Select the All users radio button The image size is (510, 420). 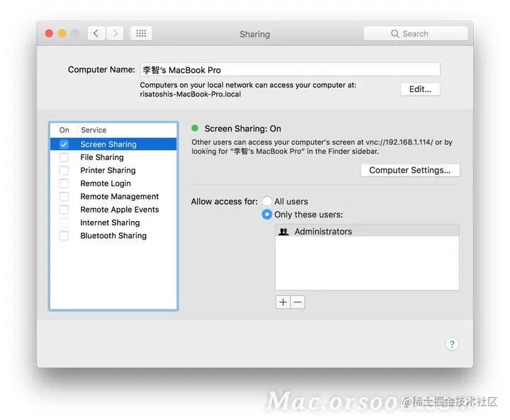(x=267, y=201)
